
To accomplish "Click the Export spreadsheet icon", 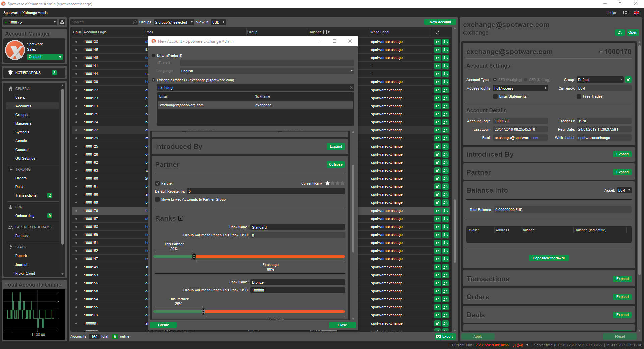I will (x=438, y=336).
